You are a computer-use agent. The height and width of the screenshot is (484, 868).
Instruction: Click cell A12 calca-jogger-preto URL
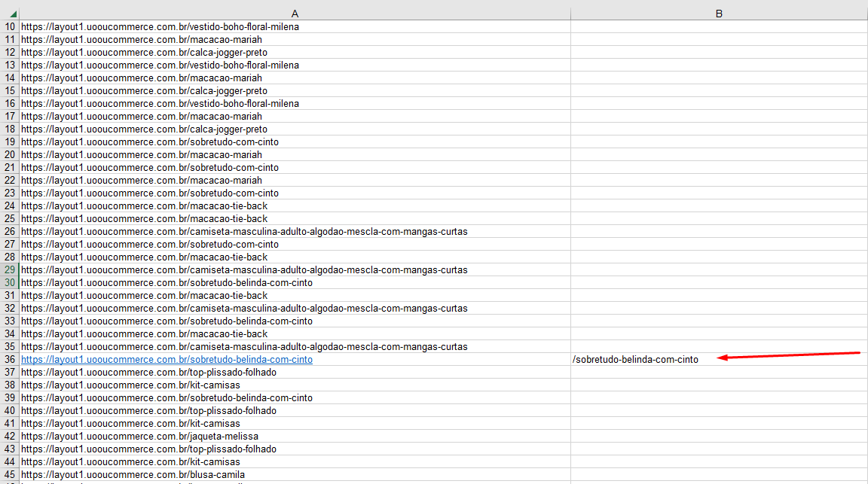[295, 53]
